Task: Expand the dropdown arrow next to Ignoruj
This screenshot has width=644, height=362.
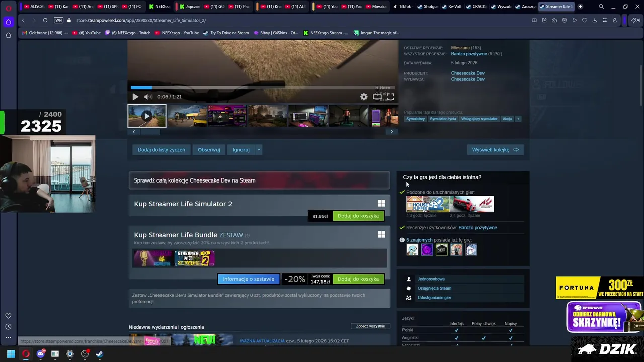Action: point(259,150)
